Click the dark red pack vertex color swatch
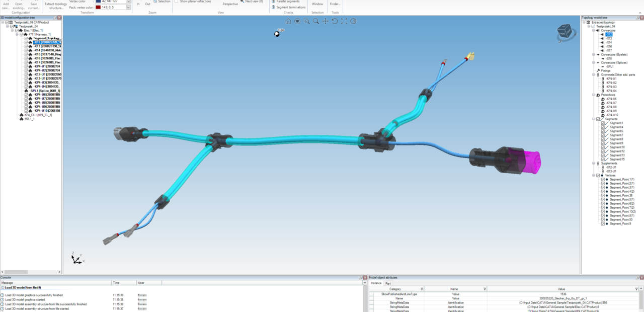Image resolution: width=644 pixels, height=312 pixels. point(98,8)
